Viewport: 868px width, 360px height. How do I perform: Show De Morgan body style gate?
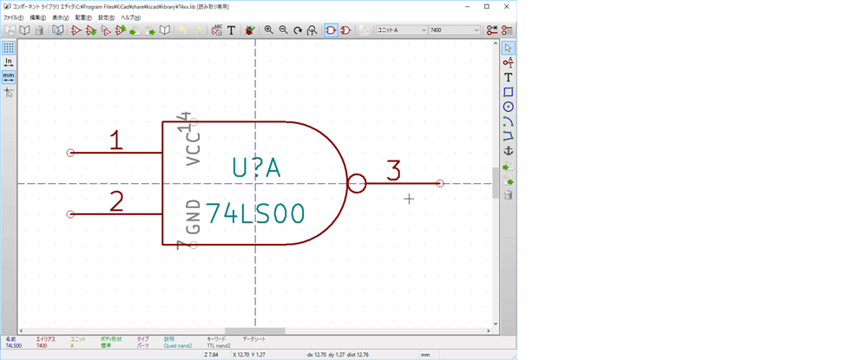point(346,29)
